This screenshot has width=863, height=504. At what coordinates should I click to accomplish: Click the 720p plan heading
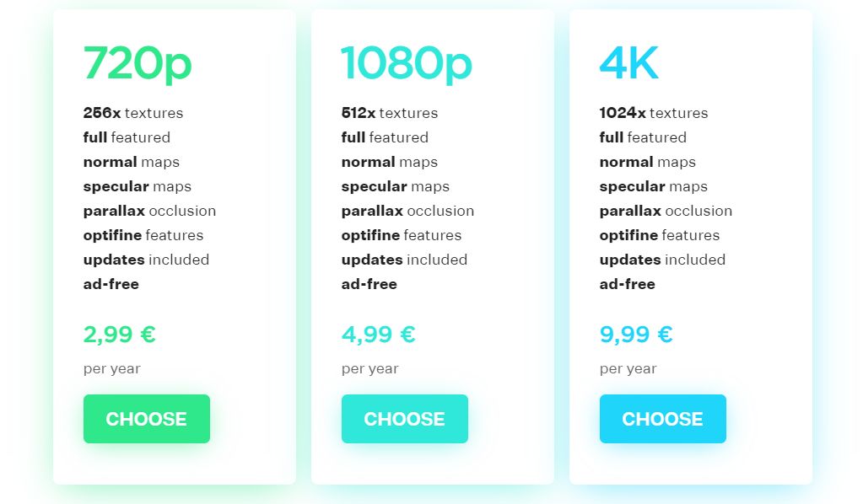pyautogui.click(x=138, y=62)
